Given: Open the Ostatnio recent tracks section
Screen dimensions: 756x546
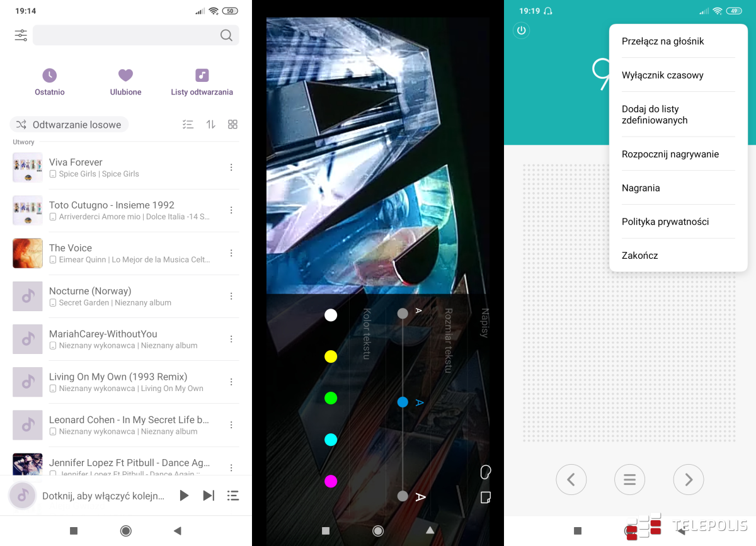Looking at the screenshot, I should [50, 82].
